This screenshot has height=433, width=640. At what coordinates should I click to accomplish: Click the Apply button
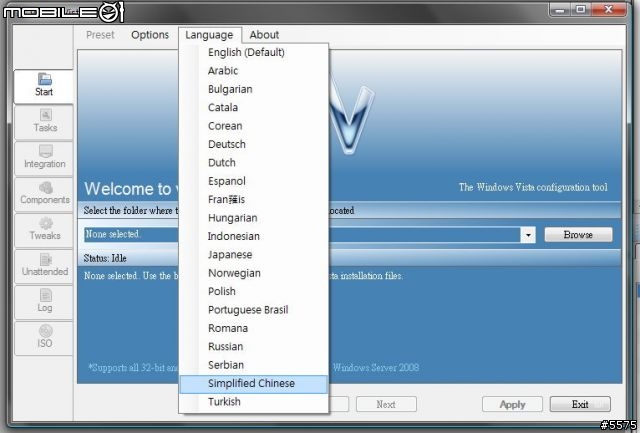(x=512, y=404)
